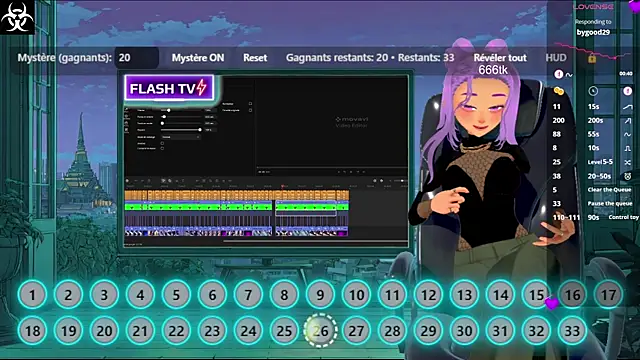Viewport: 640px width, 360px height.
Task: Pick number circle 18
Action: tap(32, 330)
